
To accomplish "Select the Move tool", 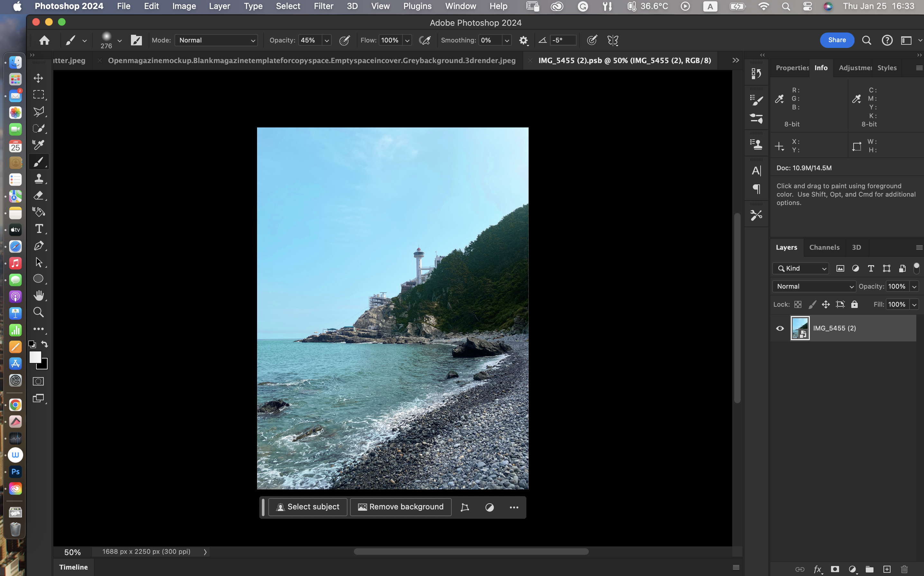I will 39,78.
